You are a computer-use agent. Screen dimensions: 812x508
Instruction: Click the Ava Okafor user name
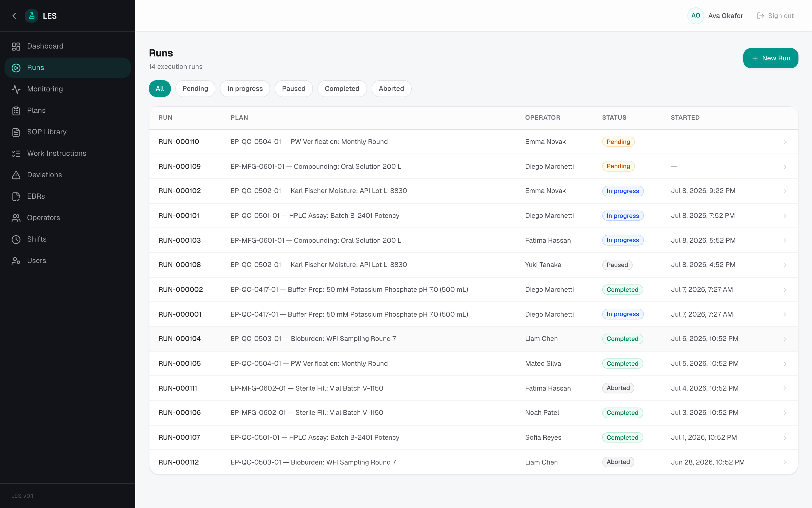(725, 16)
